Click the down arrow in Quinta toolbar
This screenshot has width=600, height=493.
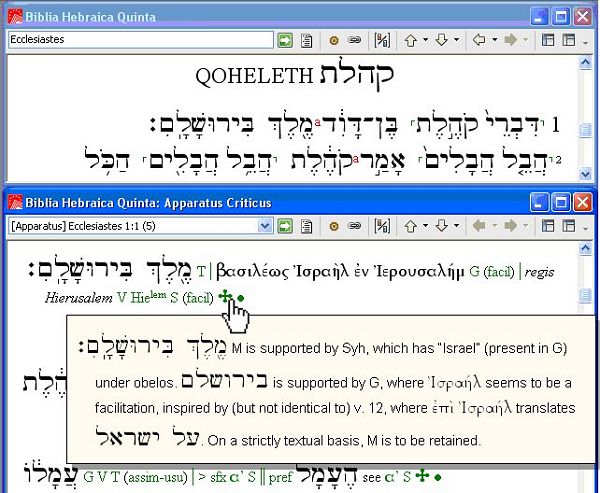[442, 40]
